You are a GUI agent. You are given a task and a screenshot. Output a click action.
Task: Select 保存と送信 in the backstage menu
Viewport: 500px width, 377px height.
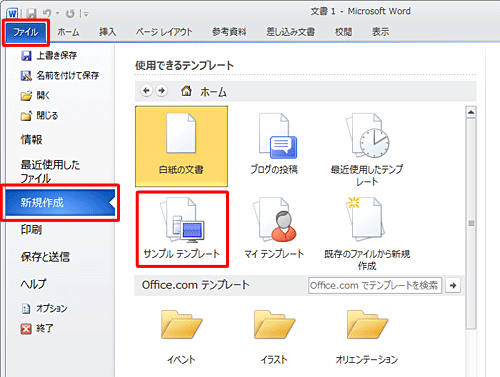45,257
